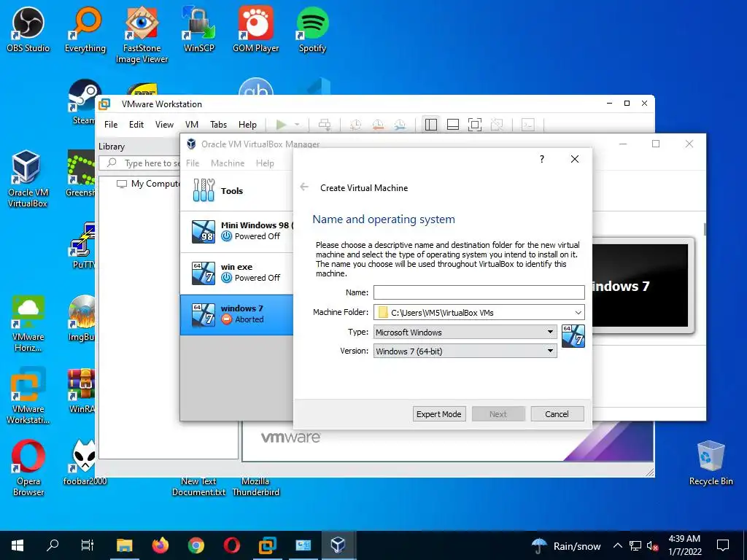Open Task View on taskbar

click(x=88, y=545)
